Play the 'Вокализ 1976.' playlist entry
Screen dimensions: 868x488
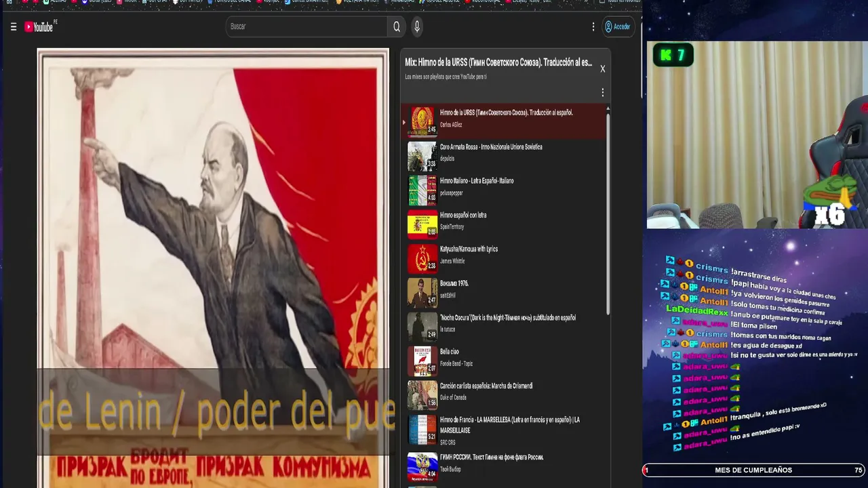pyautogui.click(x=454, y=283)
